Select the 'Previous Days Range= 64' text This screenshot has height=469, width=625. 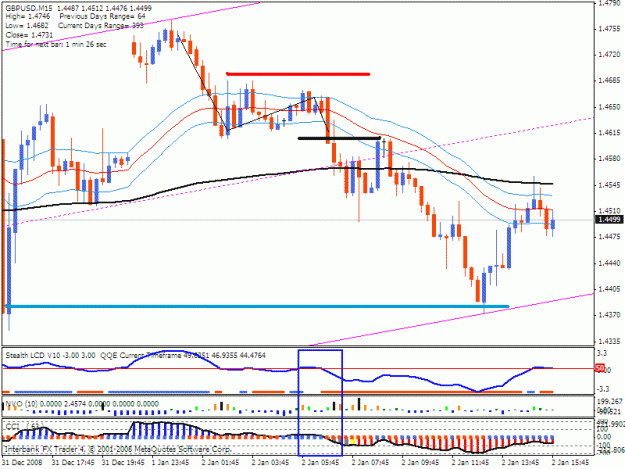pyautogui.click(x=102, y=17)
